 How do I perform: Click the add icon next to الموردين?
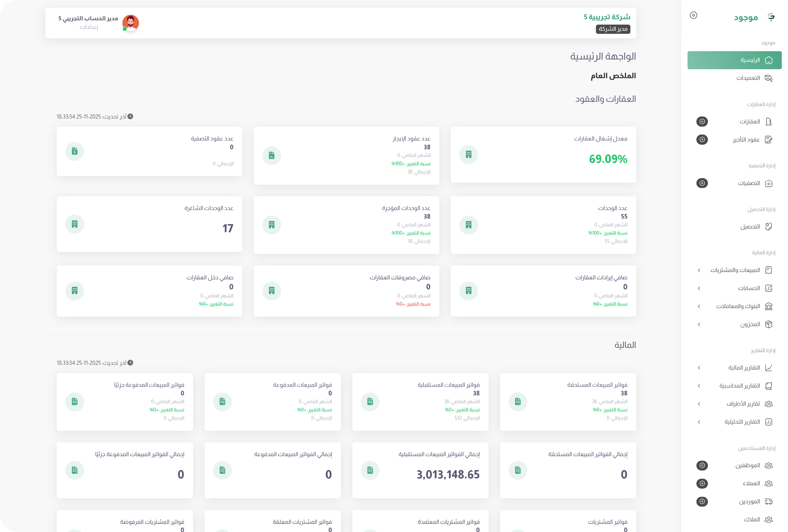pyautogui.click(x=702, y=501)
